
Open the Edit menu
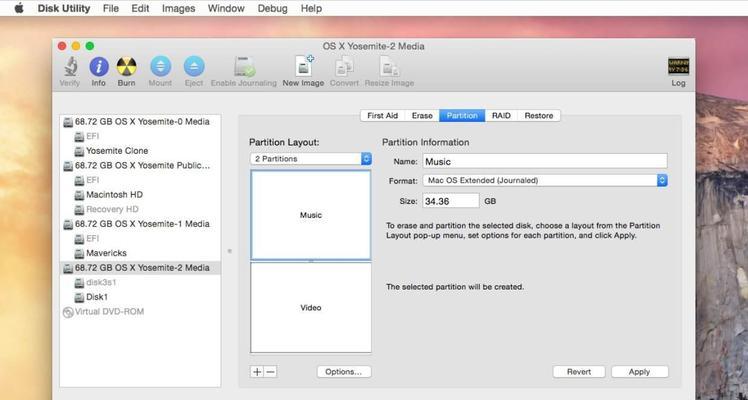coord(140,8)
